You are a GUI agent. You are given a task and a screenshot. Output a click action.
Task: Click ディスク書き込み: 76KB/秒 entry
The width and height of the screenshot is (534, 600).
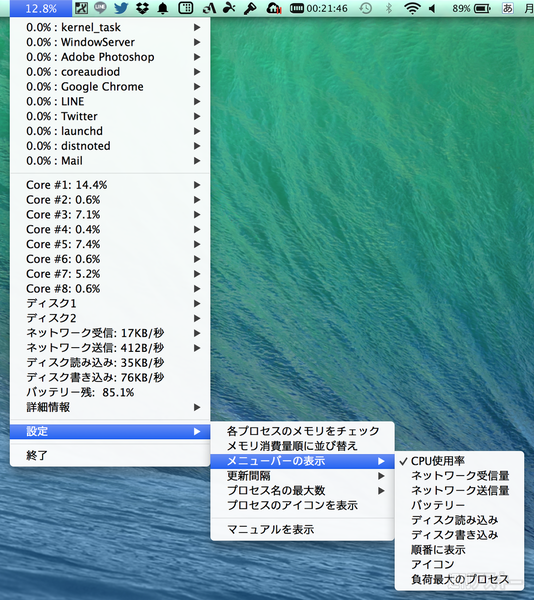tap(110, 378)
